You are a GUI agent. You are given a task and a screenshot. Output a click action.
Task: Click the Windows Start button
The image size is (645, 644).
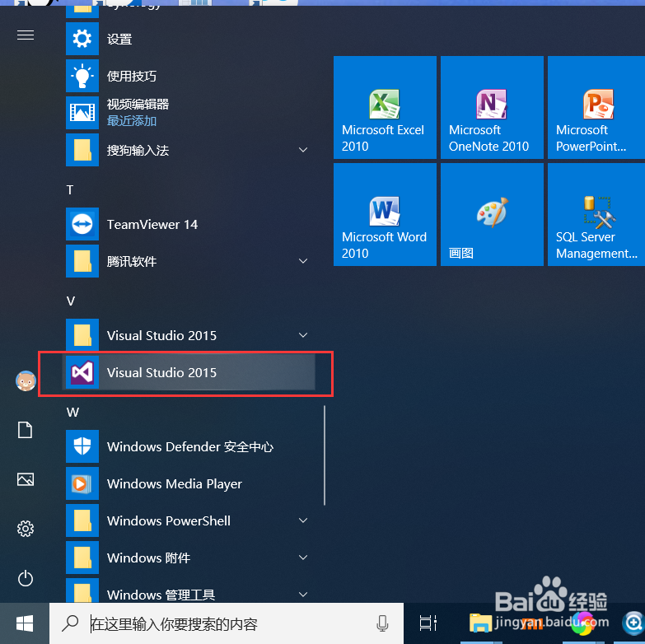point(25,623)
